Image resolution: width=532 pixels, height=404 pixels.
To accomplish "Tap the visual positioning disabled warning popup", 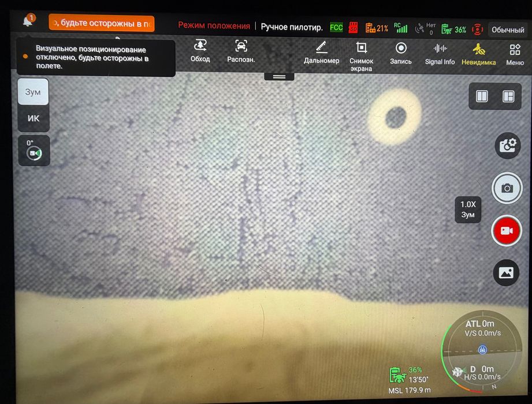I will click(x=96, y=58).
